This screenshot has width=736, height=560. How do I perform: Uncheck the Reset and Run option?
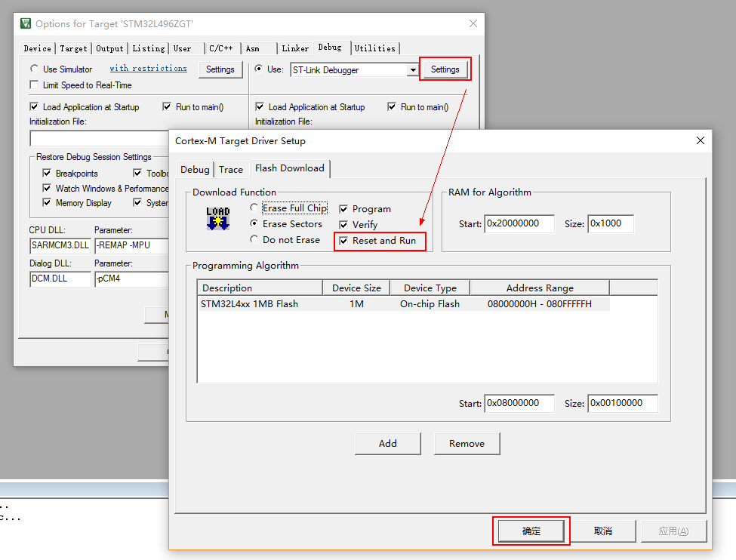(344, 241)
